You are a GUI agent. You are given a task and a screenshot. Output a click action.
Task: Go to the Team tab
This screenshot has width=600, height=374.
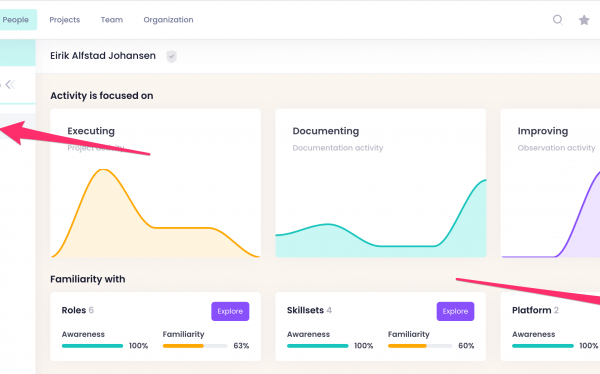(x=112, y=20)
